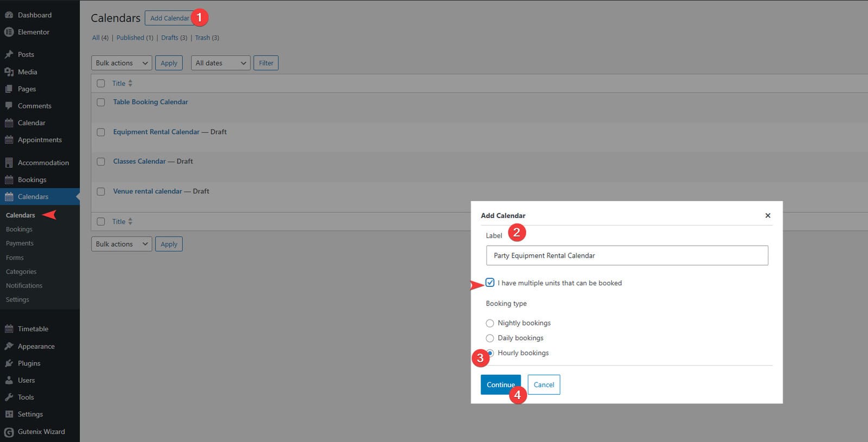Filter by Published (1) calendars
The height and width of the screenshot is (442, 868).
click(135, 38)
